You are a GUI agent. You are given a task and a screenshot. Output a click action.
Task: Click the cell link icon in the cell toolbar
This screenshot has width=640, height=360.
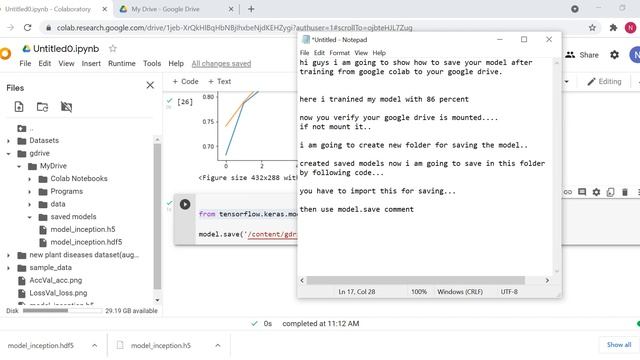click(568, 192)
